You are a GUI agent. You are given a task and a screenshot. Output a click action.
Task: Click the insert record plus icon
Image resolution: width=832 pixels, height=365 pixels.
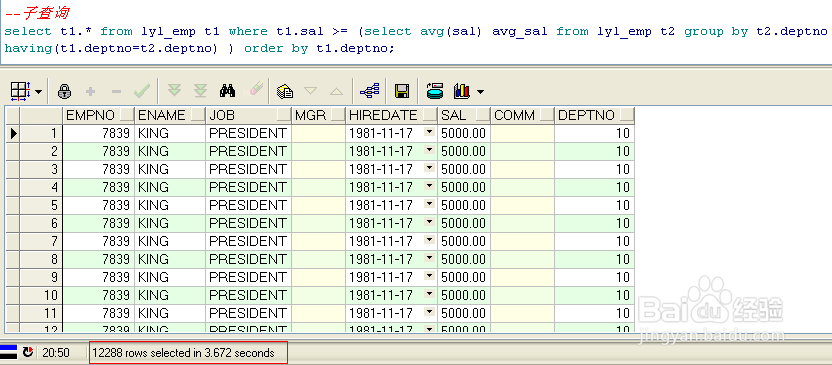coord(90,92)
